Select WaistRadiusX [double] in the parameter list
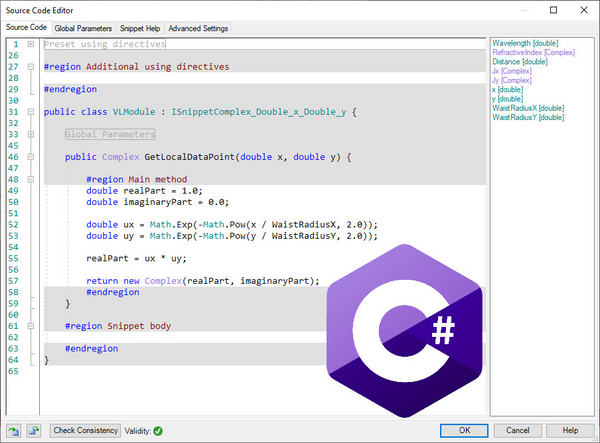 point(528,108)
